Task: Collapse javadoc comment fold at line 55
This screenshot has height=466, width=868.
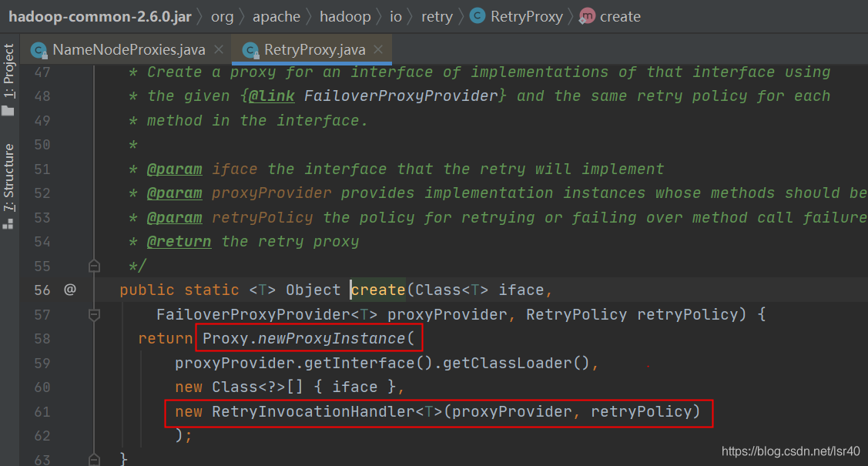Action: [94, 267]
